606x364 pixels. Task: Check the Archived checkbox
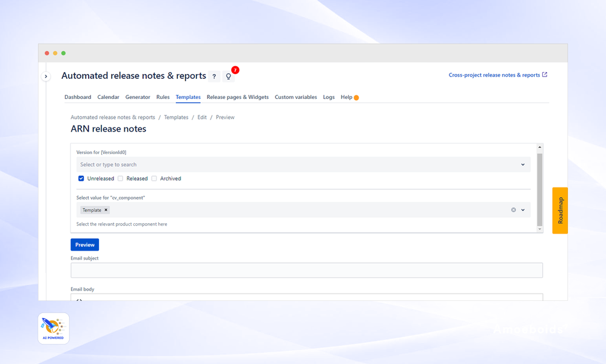pos(155,178)
